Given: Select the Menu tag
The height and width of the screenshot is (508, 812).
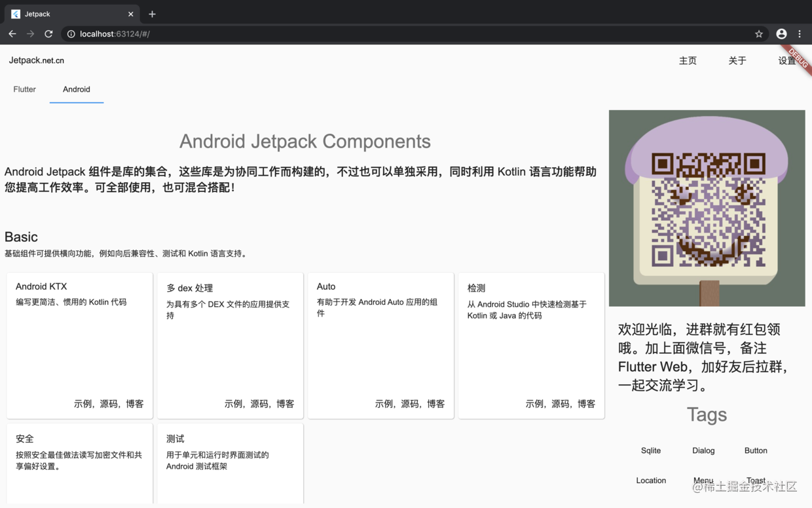Looking at the screenshot, I should (x=703, y=480).
